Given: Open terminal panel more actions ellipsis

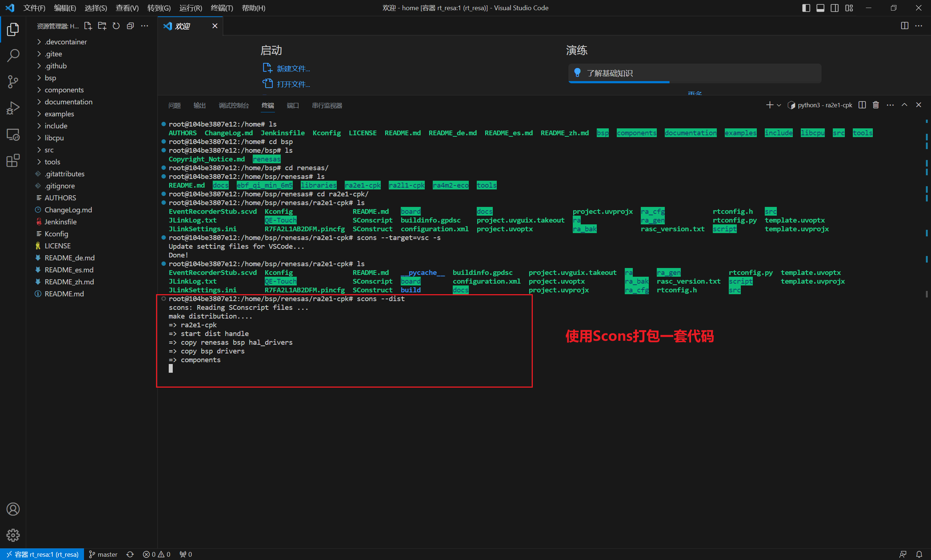Looking at the screenshot, I should (x=890, y=105).
